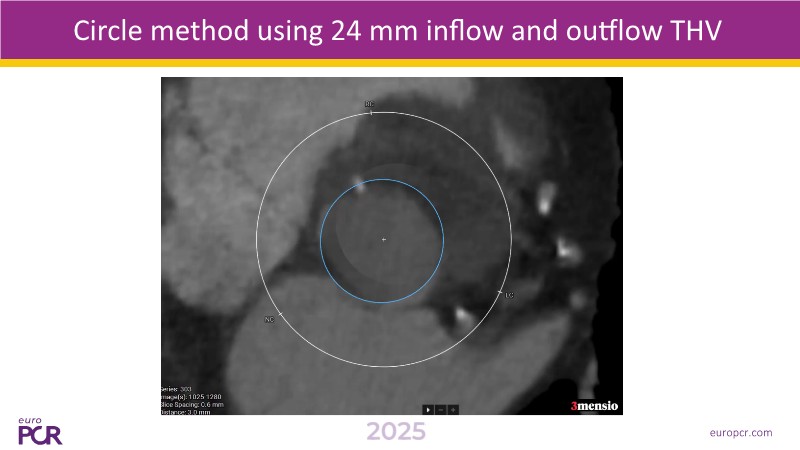Image resolution: width=800 pixels, height=450 pixels.
Task: Open the europcr.com link
Action: (739, 432)
